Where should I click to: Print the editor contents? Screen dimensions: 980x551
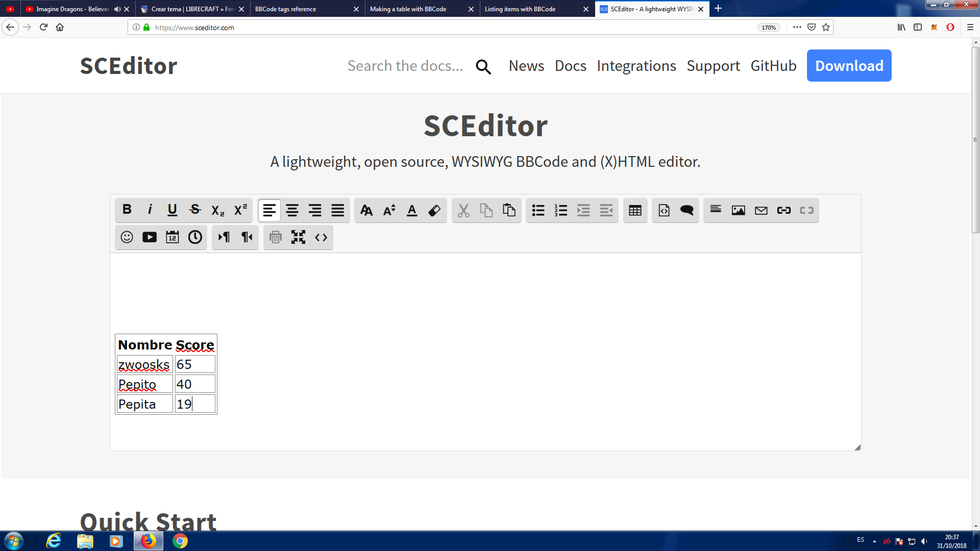[276, 237]
